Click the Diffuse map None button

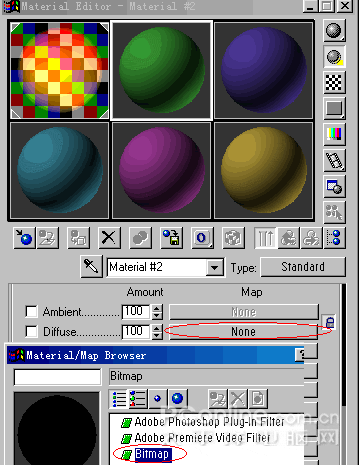coord(244,332)
